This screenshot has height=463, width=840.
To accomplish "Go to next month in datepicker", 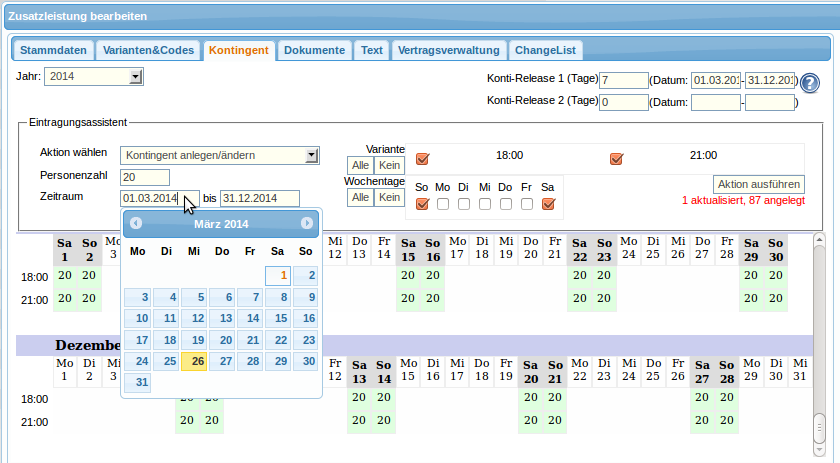I will (307, 223).
